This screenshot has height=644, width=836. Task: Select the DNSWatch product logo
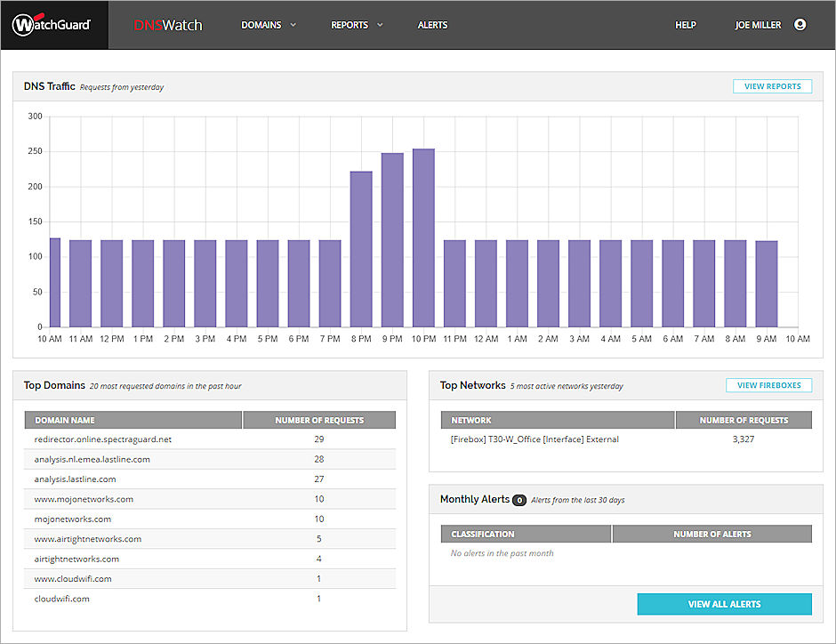tap(168, 24)
